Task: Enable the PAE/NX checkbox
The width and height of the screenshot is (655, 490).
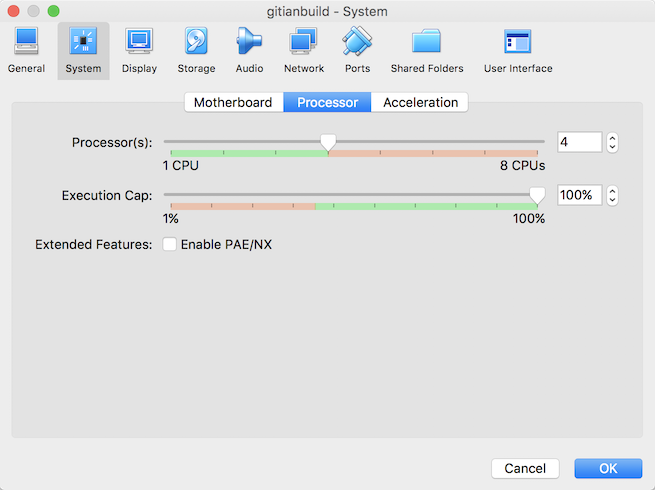Action: click(170, 244)
